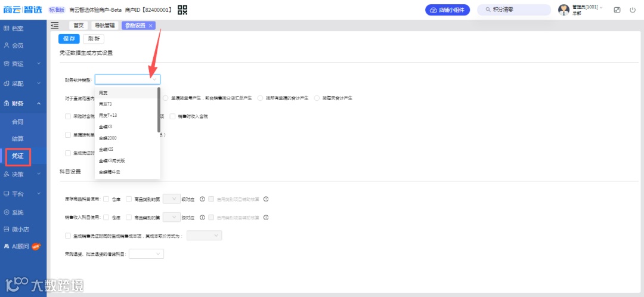The width and height of the screenshot is (644, 297).
Task: Open the 合同 submenu item
Action: pos(17,122)
